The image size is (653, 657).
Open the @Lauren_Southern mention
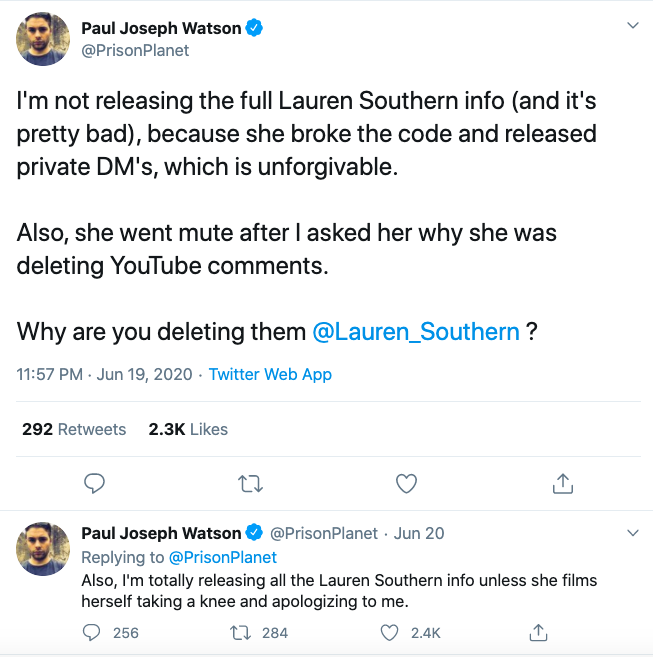click(416, 331)
